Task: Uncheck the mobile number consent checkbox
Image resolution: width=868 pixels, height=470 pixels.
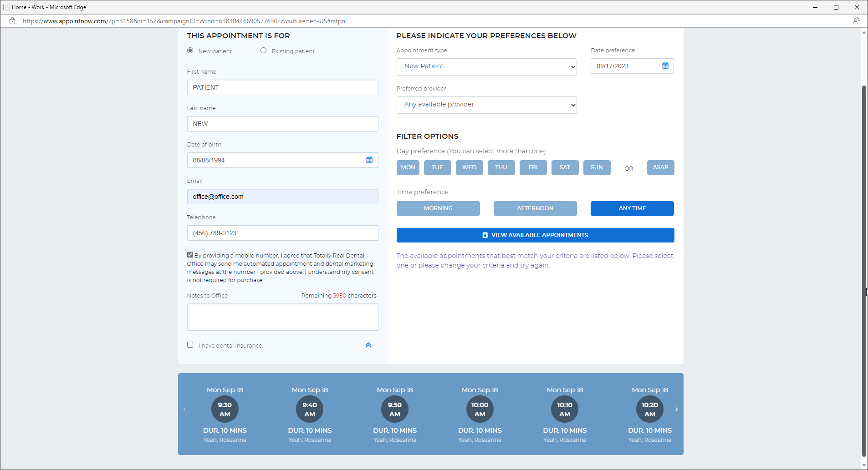Action: [190, 255]
